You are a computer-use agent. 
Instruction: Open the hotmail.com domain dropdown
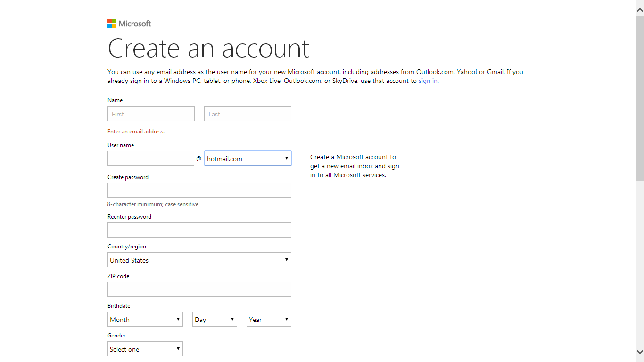click(248, 158)
